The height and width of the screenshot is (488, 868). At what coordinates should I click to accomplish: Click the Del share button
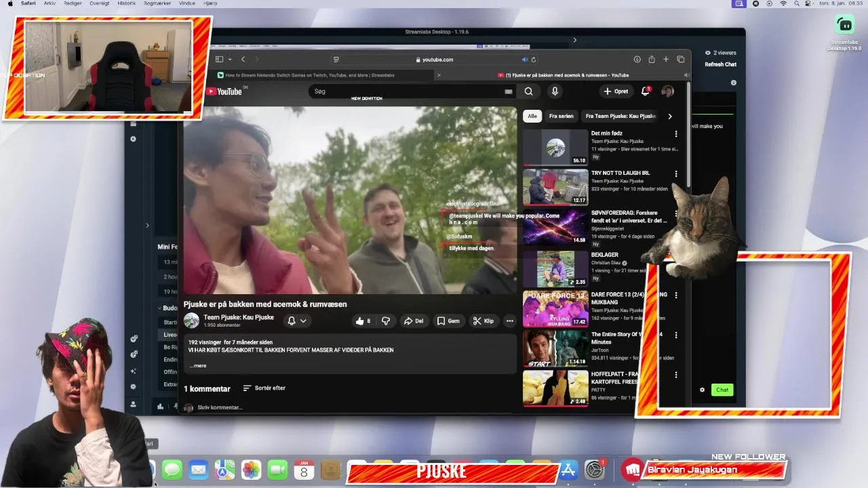click(x=414, y=321)
